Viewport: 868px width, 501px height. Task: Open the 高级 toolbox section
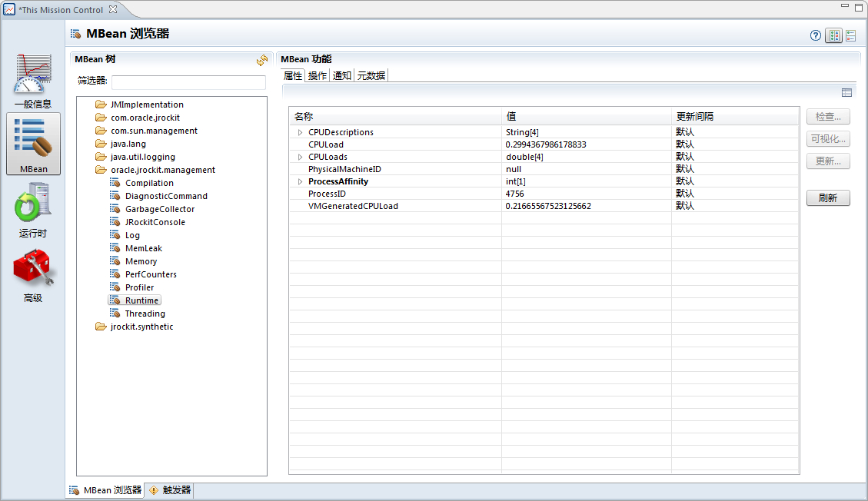coord(33,276)
